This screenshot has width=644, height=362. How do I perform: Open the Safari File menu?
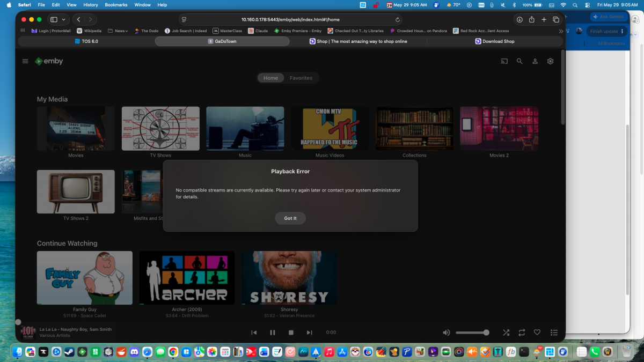click(x=41, y=5)
